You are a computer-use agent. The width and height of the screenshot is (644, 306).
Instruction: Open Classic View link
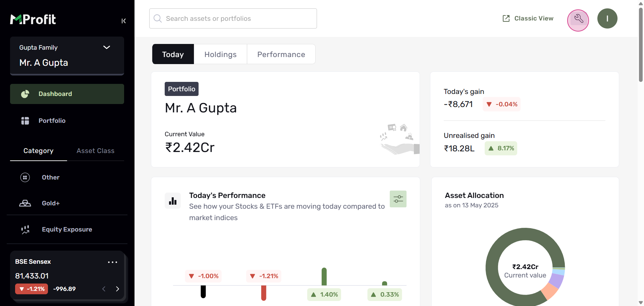[x=528, y=18]
